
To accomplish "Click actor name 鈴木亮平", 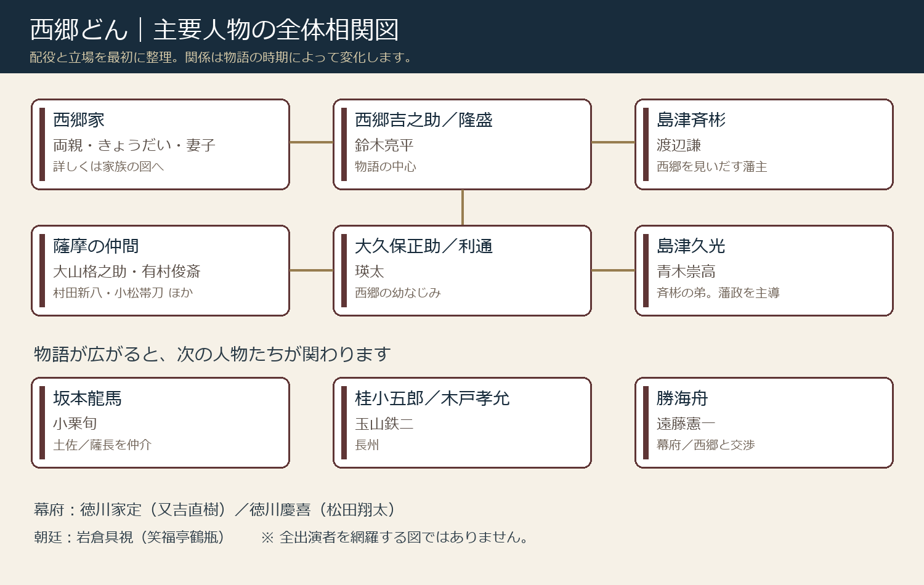I will tap(384, 145).
